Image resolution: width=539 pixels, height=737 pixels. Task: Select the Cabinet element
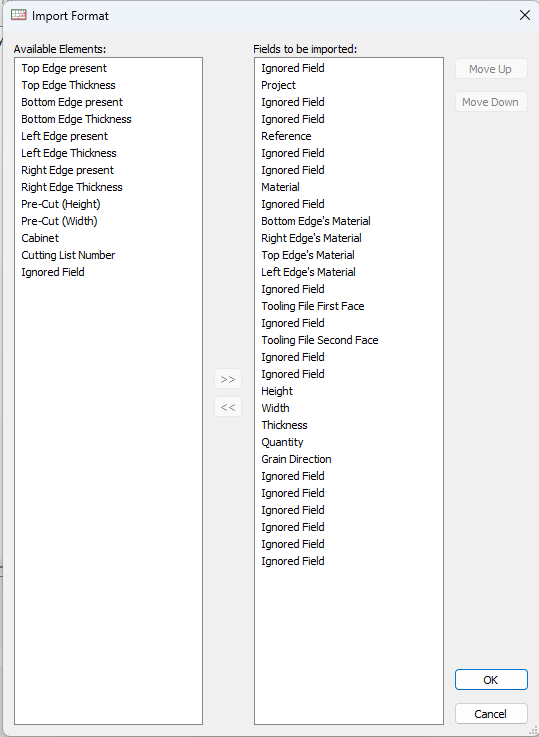40,238
